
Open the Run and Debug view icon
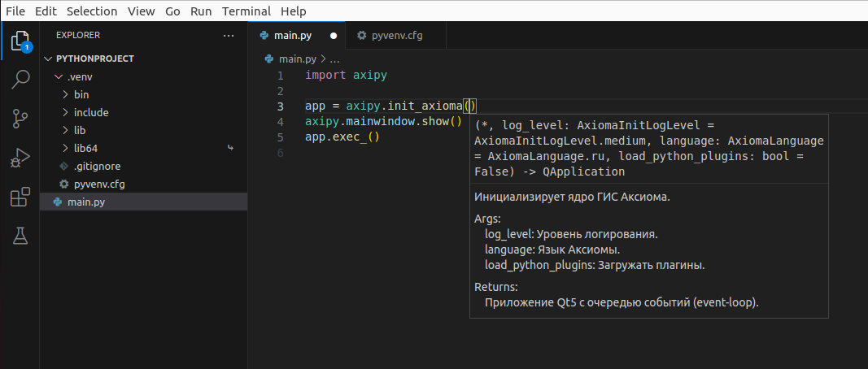[x=20, y=158]
